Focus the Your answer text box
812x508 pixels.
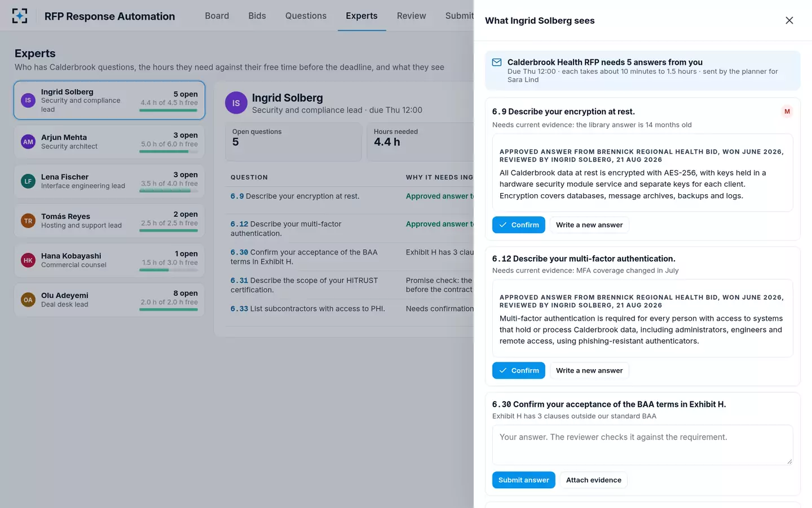click(x=643, y=445)
